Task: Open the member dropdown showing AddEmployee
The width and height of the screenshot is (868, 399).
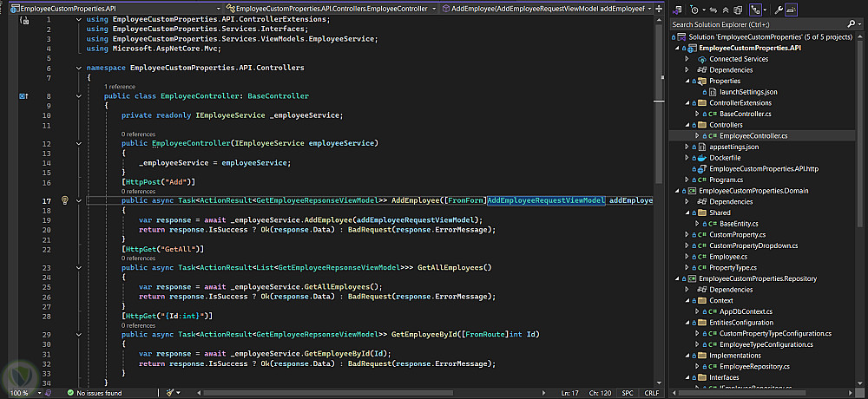Action: (547, 9)
